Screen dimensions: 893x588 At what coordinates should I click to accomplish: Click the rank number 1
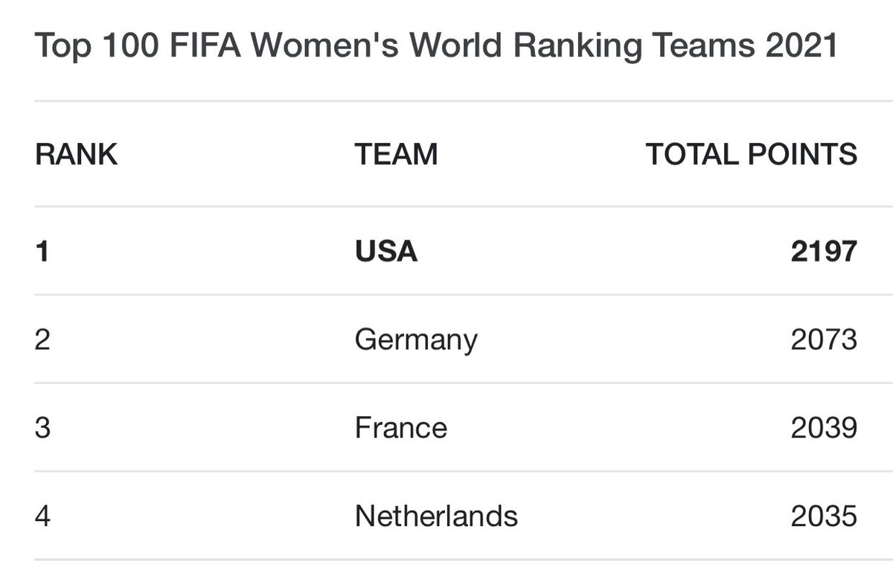(x=42, y=252)
